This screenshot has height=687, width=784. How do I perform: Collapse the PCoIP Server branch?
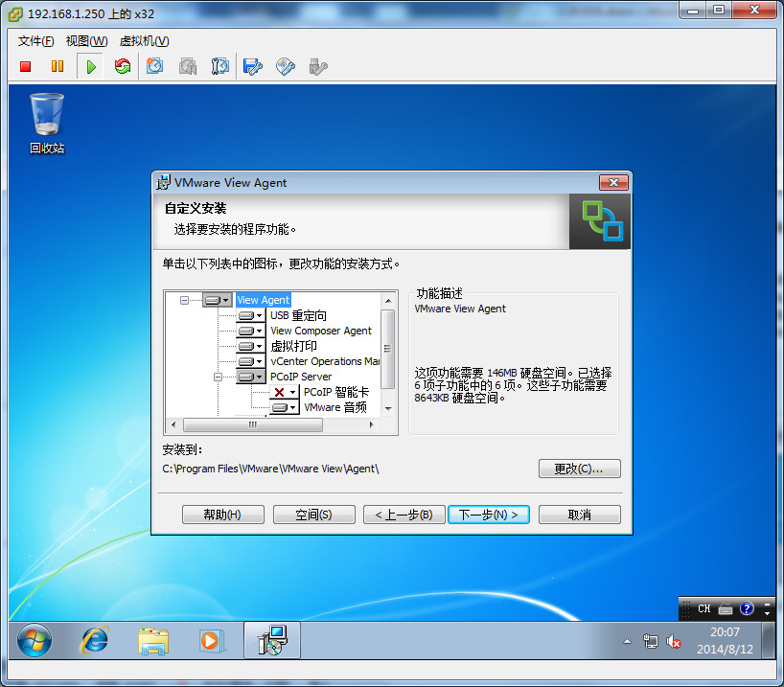coord(220,376)
